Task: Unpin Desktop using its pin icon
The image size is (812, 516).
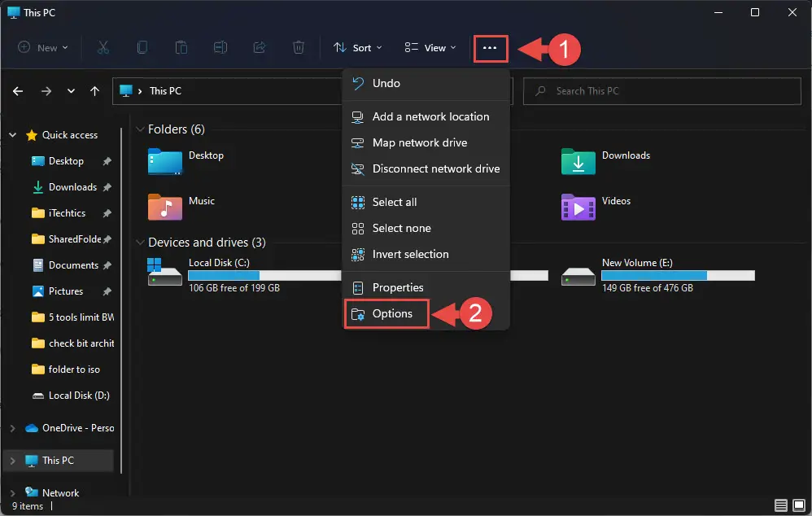Action: coord(107,161)
